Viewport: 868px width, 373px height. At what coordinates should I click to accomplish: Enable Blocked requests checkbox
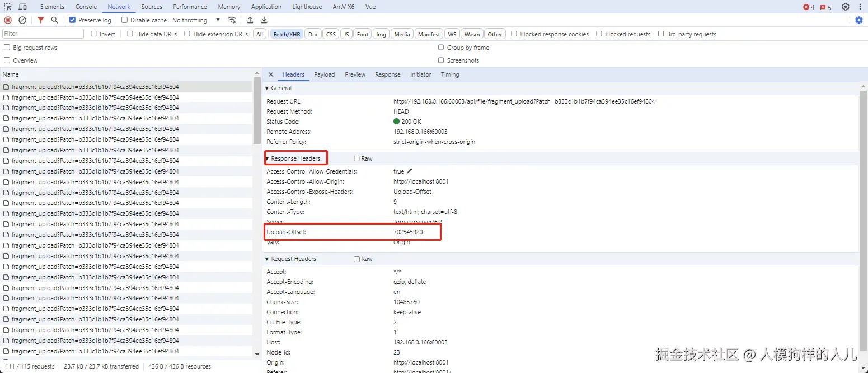pyautogui.click(x=599, y=34)
